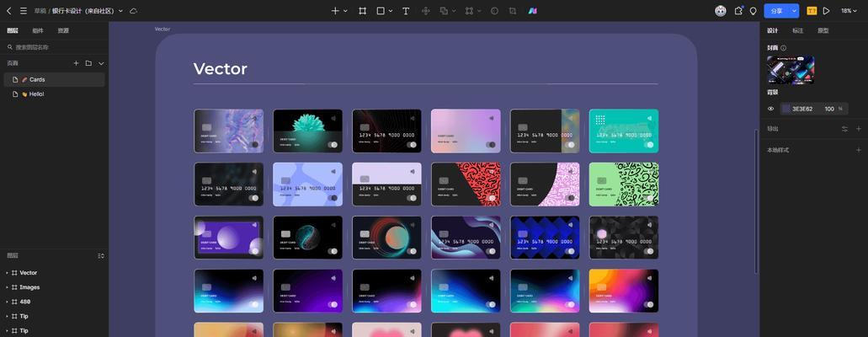Toggle background color visibility eye
Image resolution: width=868 pixels, height=337 pixels.
click(770, 109)
